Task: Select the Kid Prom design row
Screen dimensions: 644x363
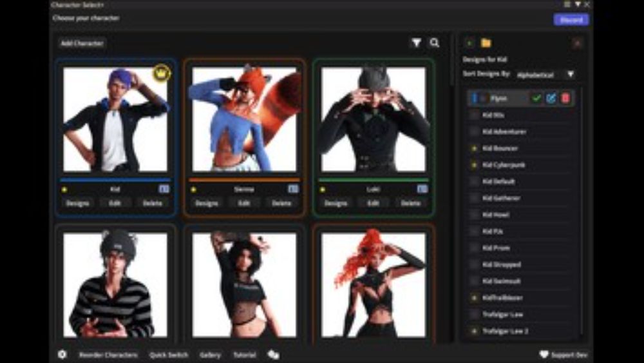Action: [521, 248]
